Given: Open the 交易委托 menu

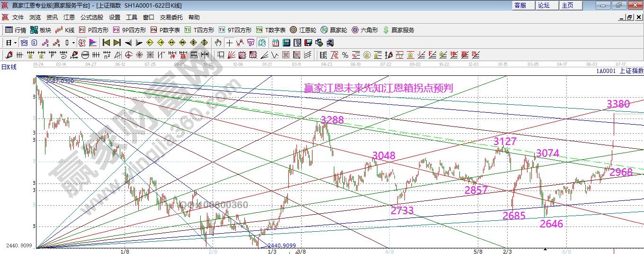Looking at the screenshot, I should click(171, 18).
